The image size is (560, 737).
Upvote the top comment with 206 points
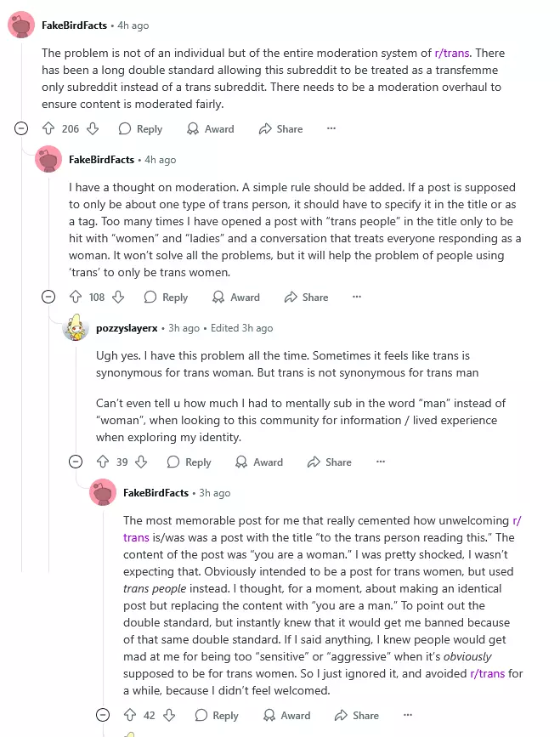click(48, 129)
